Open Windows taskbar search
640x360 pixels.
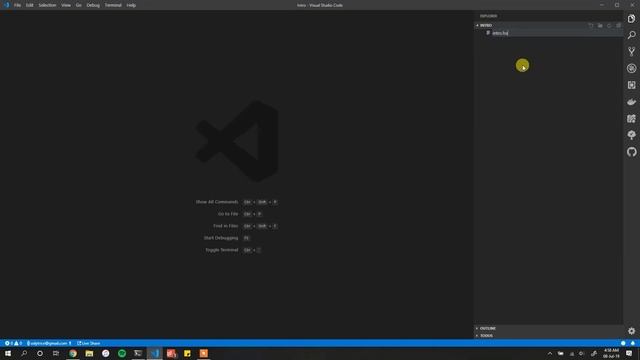24,353
